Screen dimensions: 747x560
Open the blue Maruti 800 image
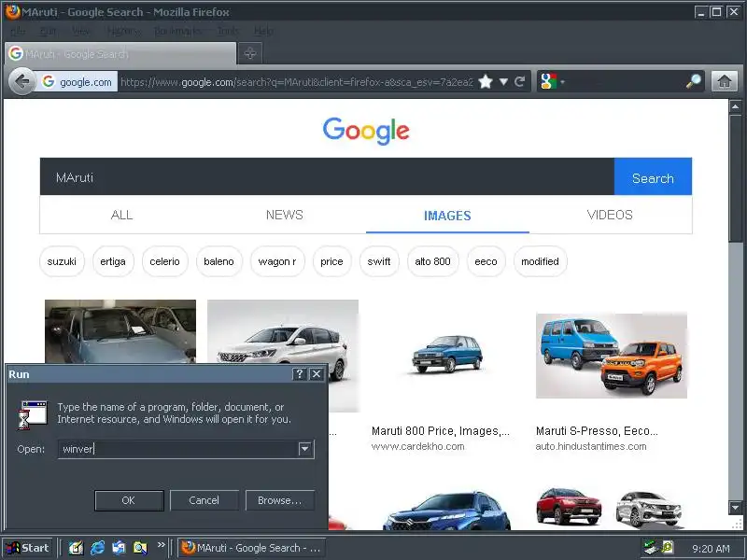447,354
